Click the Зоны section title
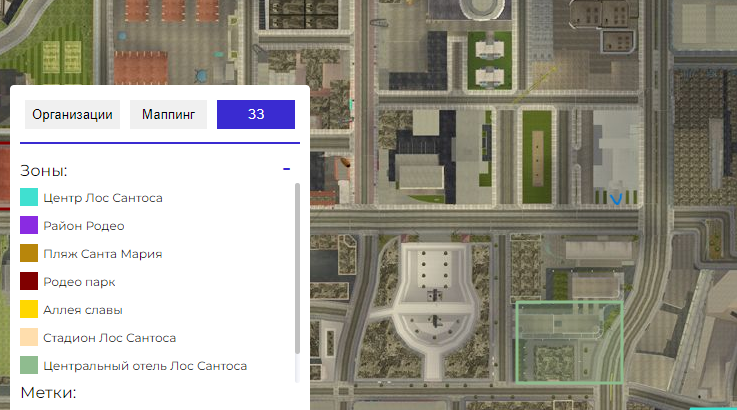737x410 pixels. tap(44, 170)
